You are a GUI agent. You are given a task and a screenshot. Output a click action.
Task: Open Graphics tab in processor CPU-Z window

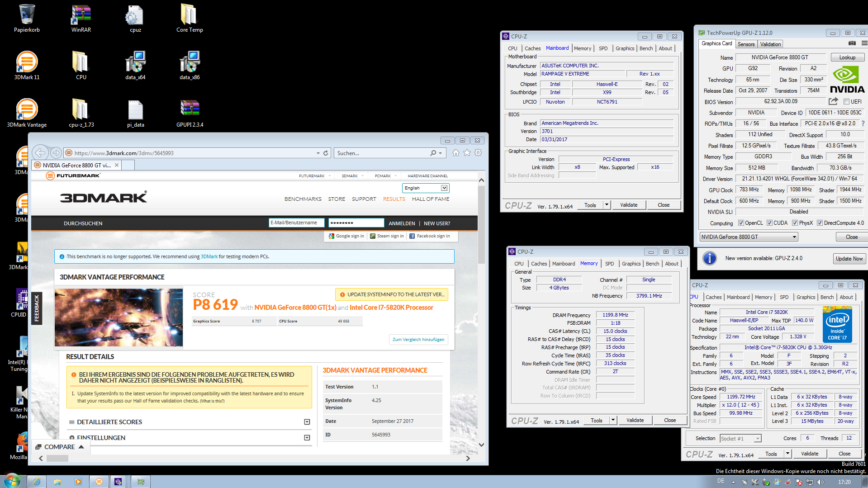806,297
